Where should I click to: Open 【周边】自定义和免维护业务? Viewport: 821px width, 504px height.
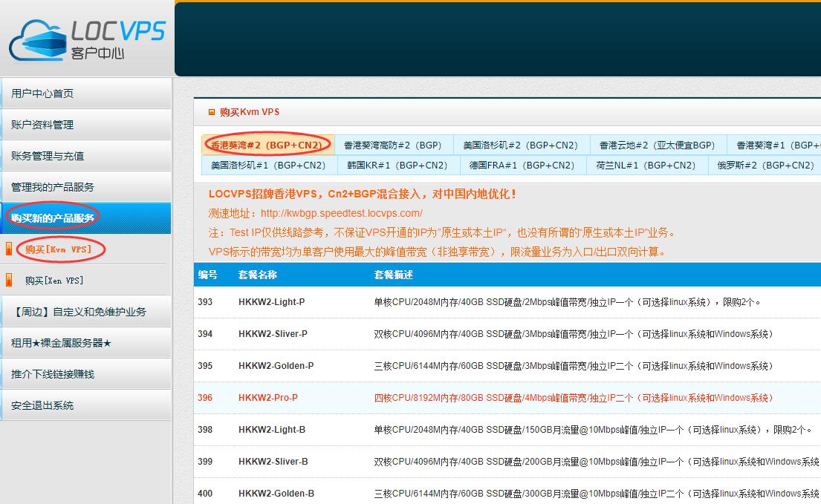[x=86, y=312]
